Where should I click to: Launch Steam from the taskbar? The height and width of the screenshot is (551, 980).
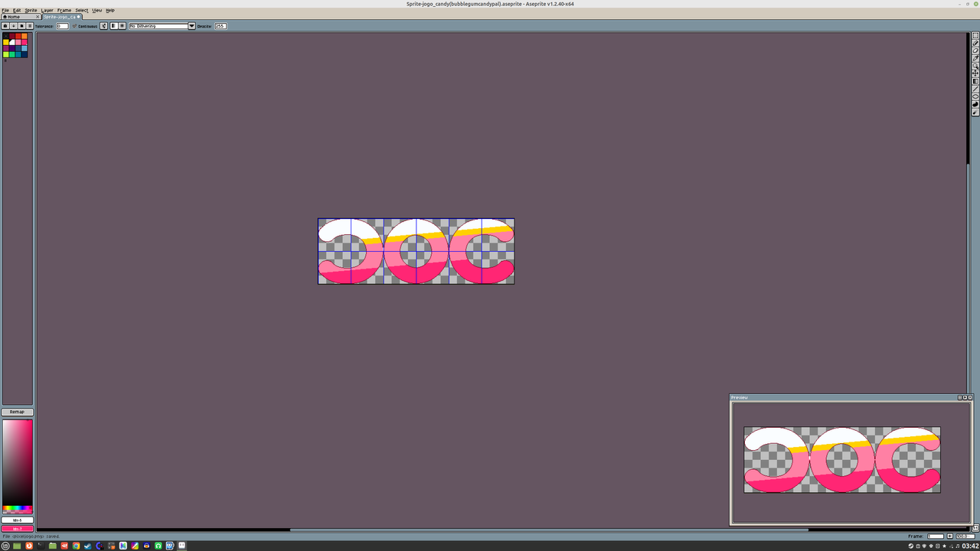88,546
